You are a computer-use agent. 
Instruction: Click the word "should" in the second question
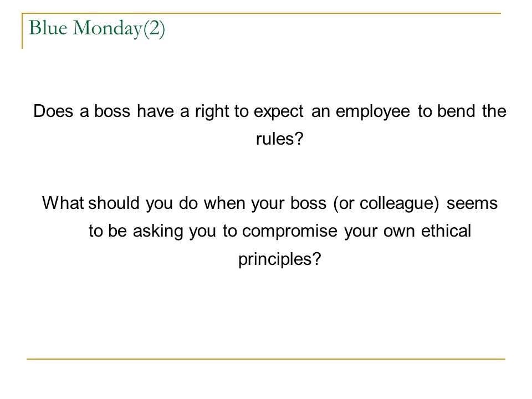[114, 203]
